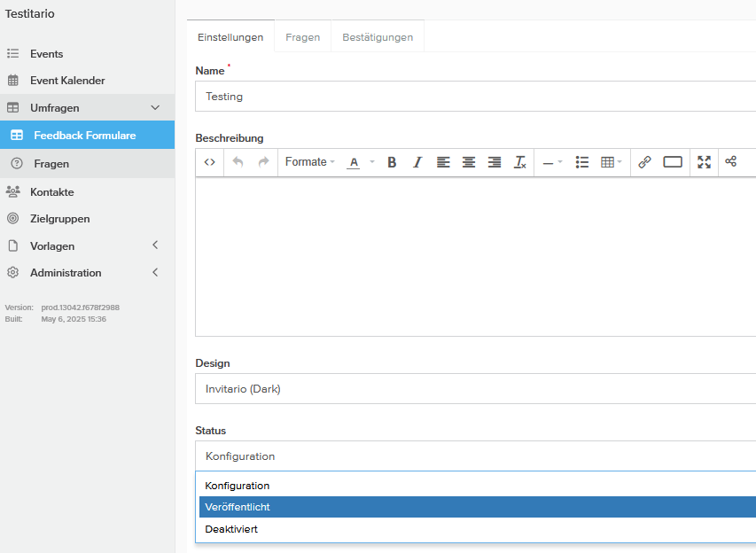Open the Formate dropdown
Screen dimensions: 756x553
pos(309,162)
